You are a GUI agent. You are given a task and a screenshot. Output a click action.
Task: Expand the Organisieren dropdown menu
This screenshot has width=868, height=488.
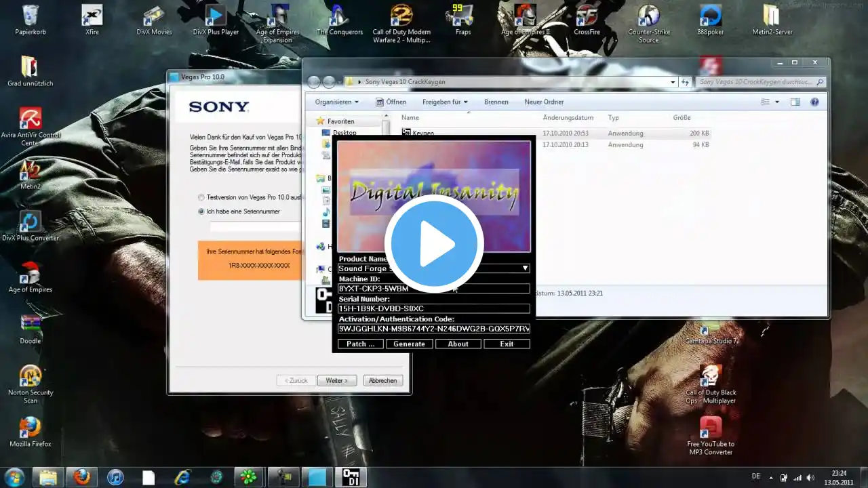(337, 102)
